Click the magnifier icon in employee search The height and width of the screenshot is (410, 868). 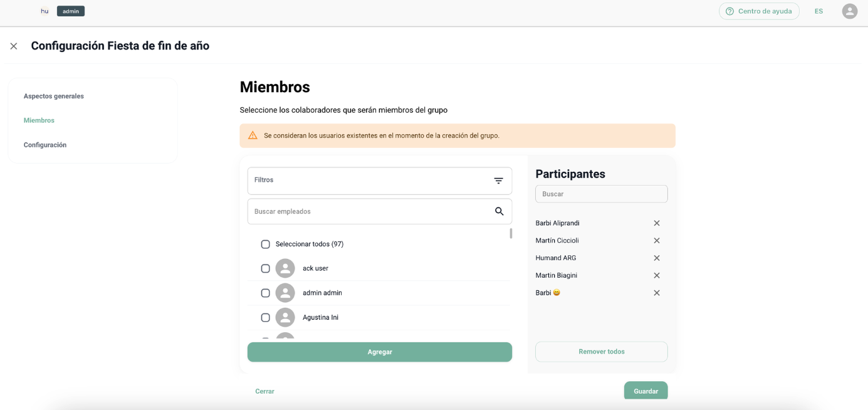click(x=499, y=211)
